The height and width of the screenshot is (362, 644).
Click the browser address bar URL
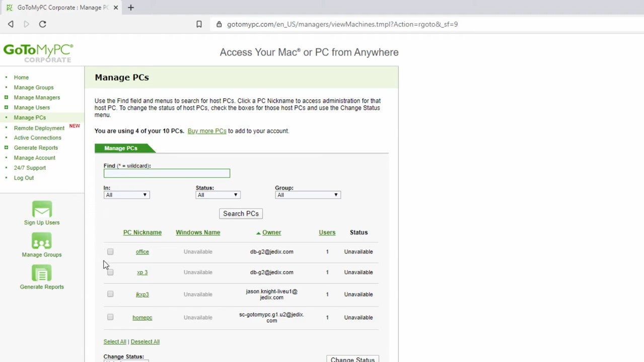click(342, 24)
